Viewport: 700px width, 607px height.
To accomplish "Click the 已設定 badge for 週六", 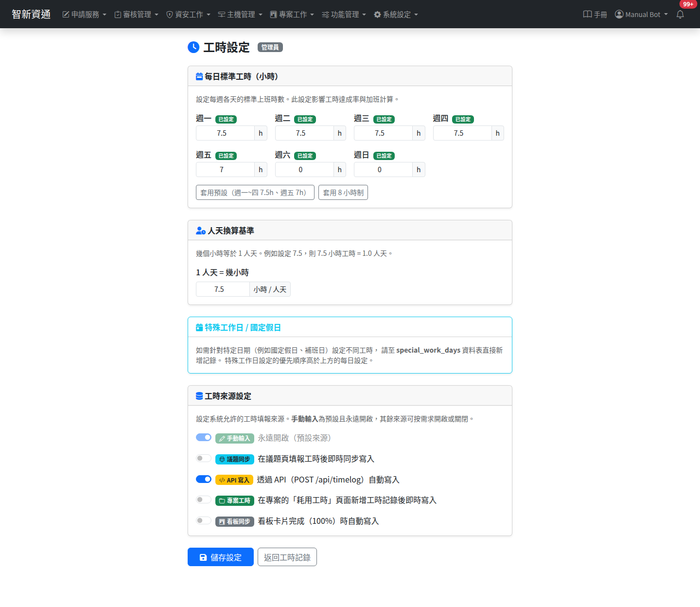I will [x=305, y=156].
